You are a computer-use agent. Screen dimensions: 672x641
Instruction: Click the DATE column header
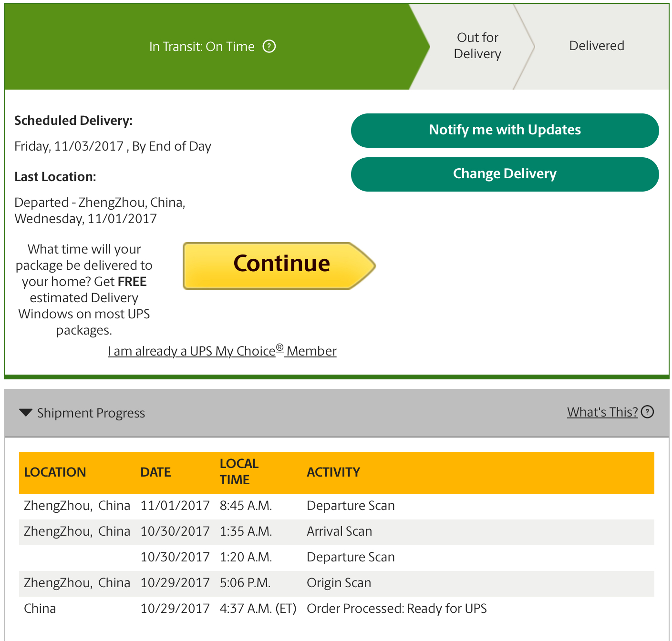155,472
